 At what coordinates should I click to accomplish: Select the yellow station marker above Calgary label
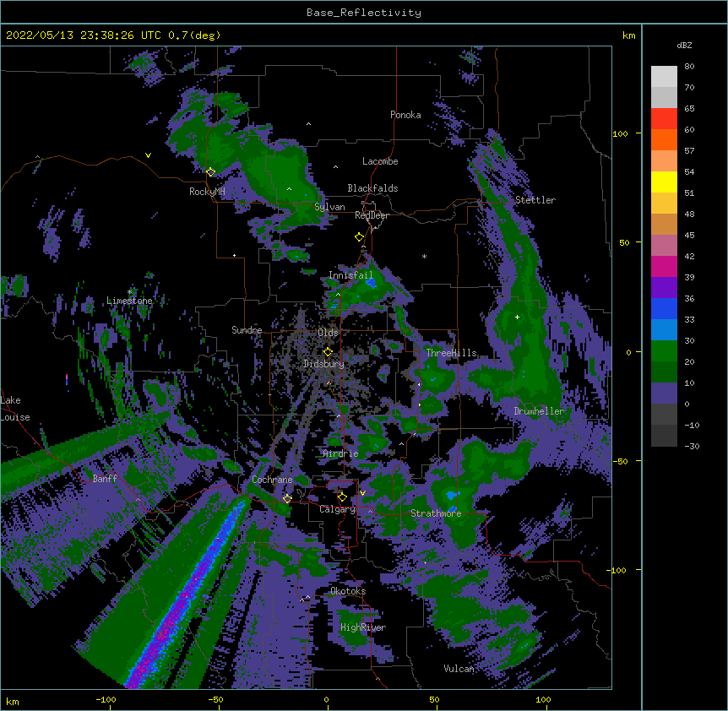pyautogui.click(x=342, y=497)
